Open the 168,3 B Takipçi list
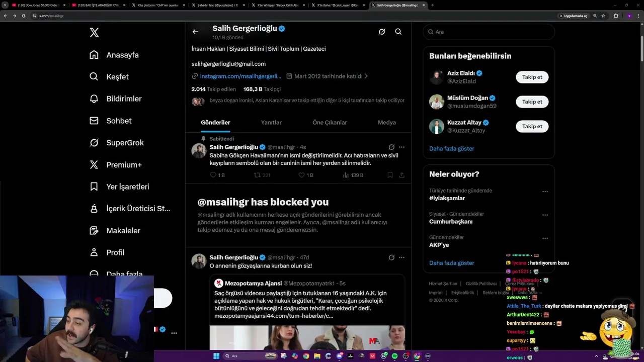The image size is (644, 362). click(262, 89)
